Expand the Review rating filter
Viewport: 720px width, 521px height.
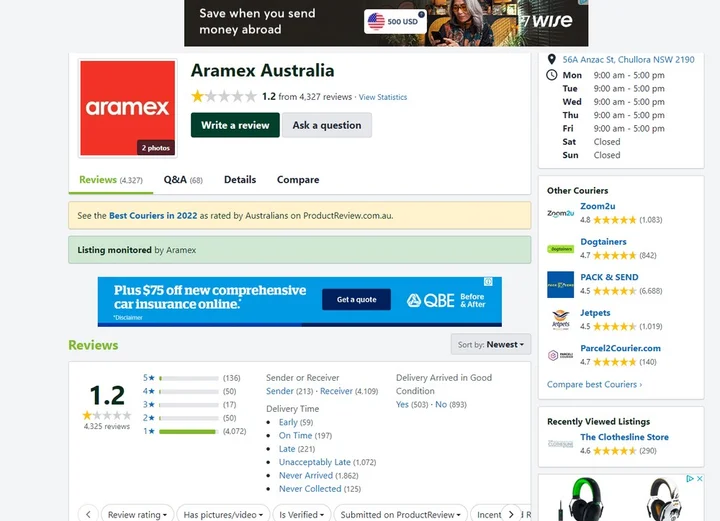coord(137,514)
